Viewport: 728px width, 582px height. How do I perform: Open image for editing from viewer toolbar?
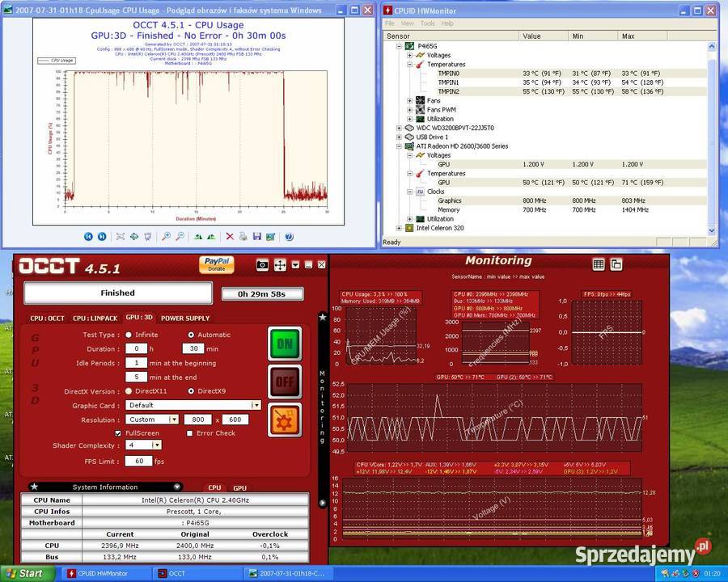point(270,237)
